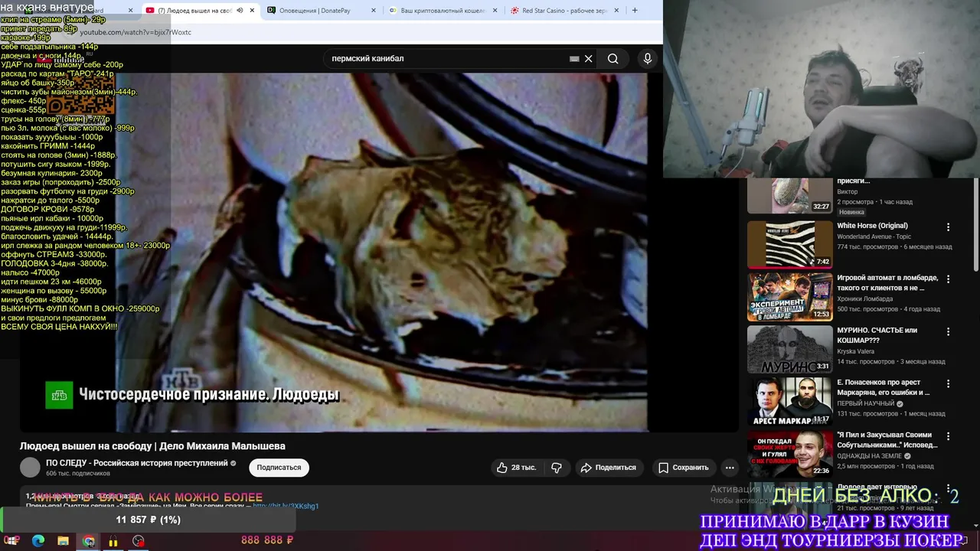
Task: Open White Horse (Original) video thumbnail
Action: [x=789, y=244]
